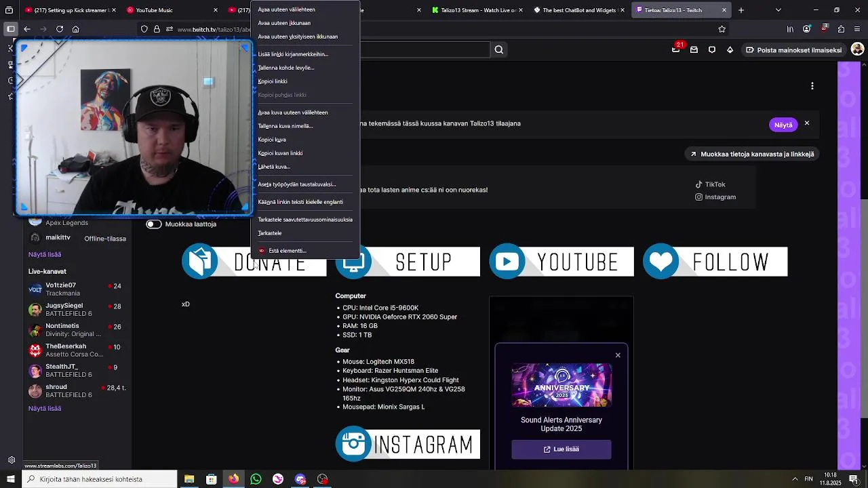Open a new browser tab with plus
Viewport: 868px width, 488px height.
tap(741, 10)
